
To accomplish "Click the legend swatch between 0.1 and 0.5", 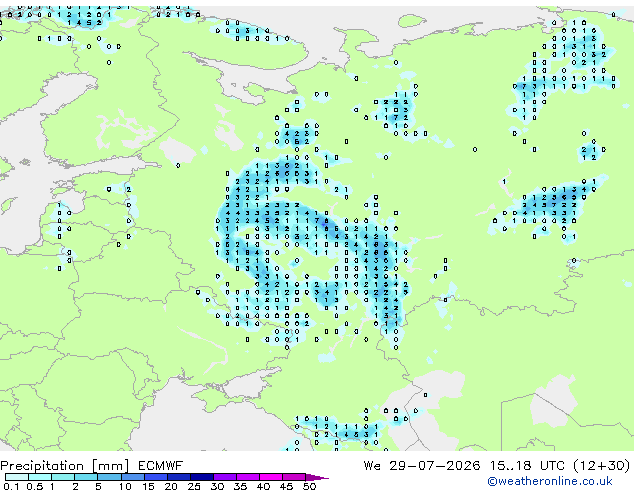I will coord(17,477).
